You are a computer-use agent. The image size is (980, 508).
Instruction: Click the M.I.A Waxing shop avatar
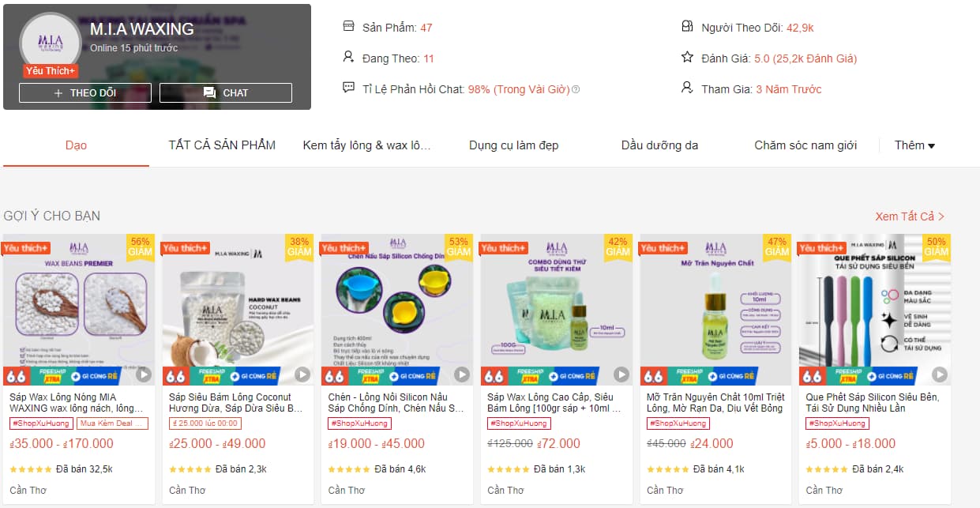(50, 43)
